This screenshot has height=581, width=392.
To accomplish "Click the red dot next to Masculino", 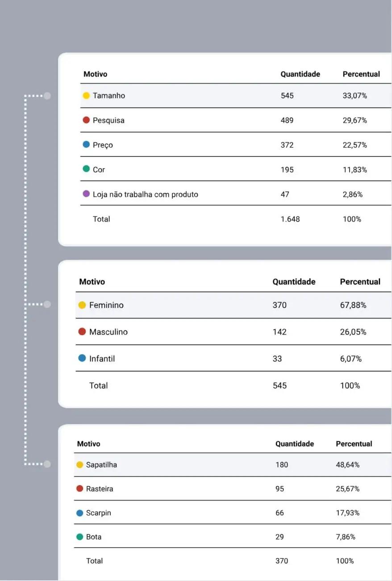I will (82, 332).
